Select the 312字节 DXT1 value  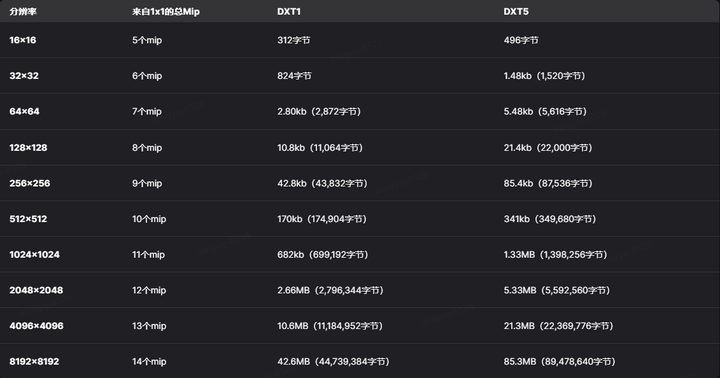click(294, 40)
